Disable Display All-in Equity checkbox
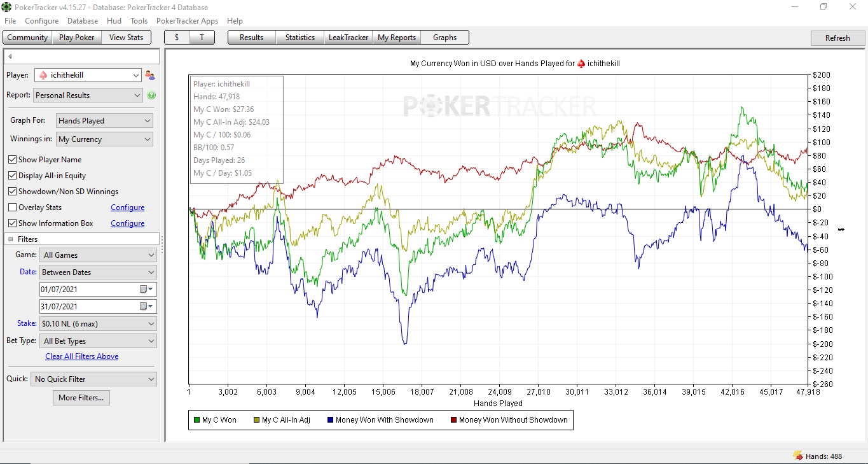Screen dimensions: 868x464 [x=13, y=176]
